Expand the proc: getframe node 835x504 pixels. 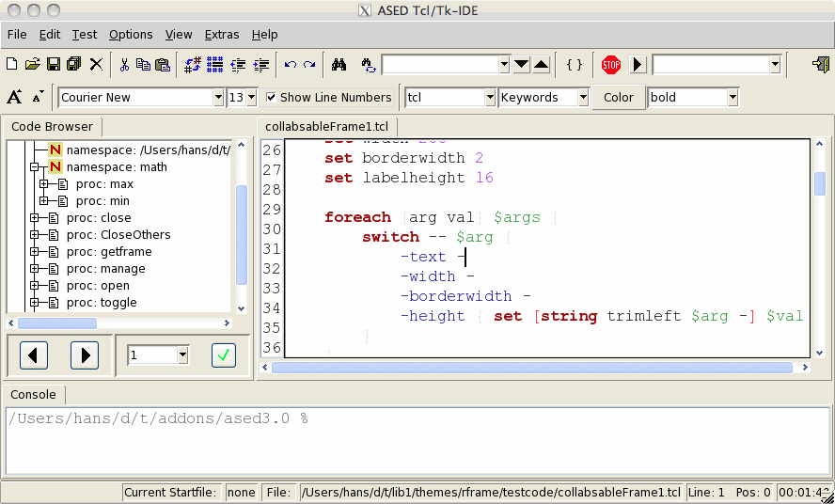click(34, 251)
